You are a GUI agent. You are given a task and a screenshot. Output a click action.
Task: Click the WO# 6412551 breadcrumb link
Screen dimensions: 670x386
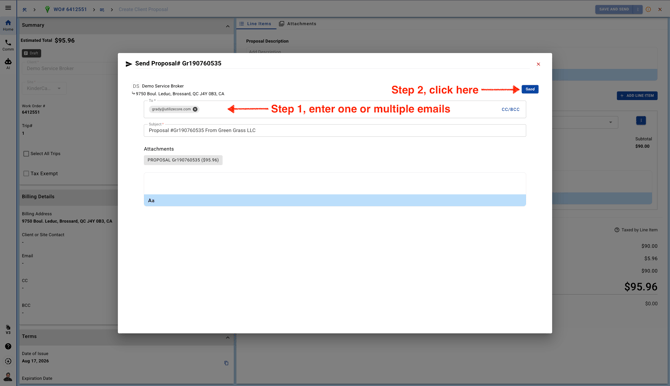[x=70, y=9]
